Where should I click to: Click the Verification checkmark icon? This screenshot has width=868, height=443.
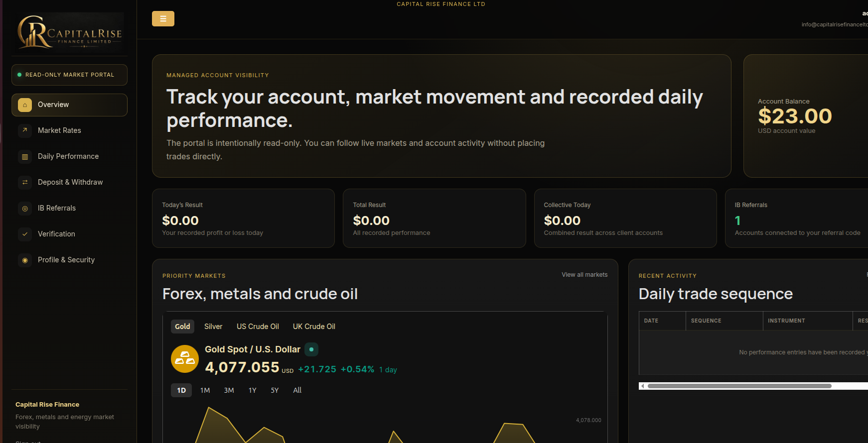tap(25, 234)
